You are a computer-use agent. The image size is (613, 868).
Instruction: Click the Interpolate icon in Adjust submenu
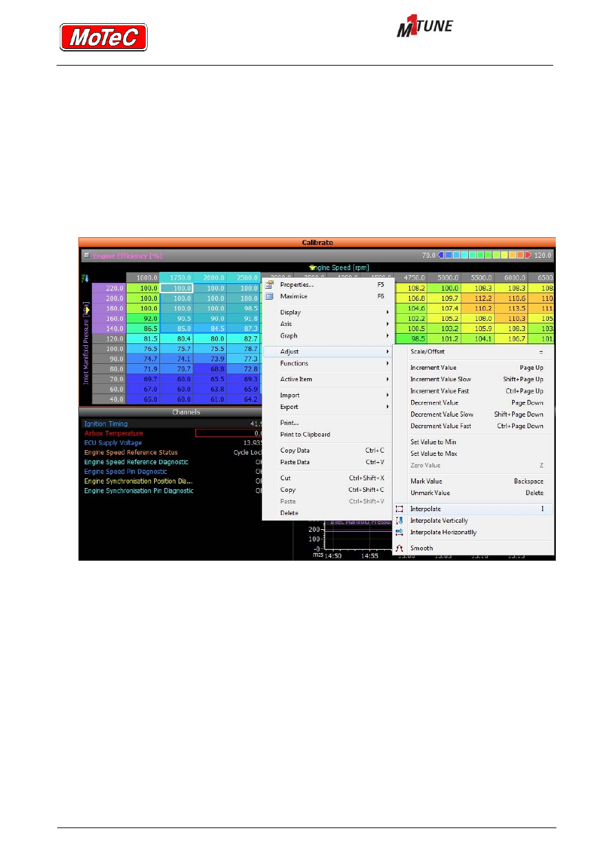400,509
